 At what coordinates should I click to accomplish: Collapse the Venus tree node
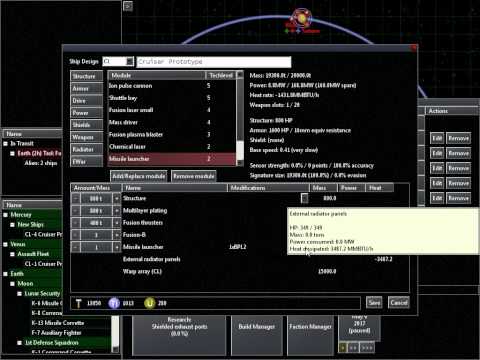click(5, 244)
